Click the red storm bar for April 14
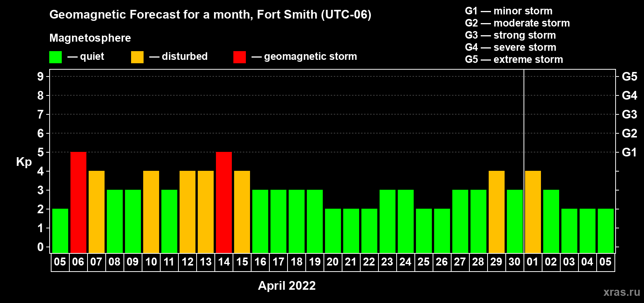The width and height of the screenshot is (644, 303). (224, 202)
